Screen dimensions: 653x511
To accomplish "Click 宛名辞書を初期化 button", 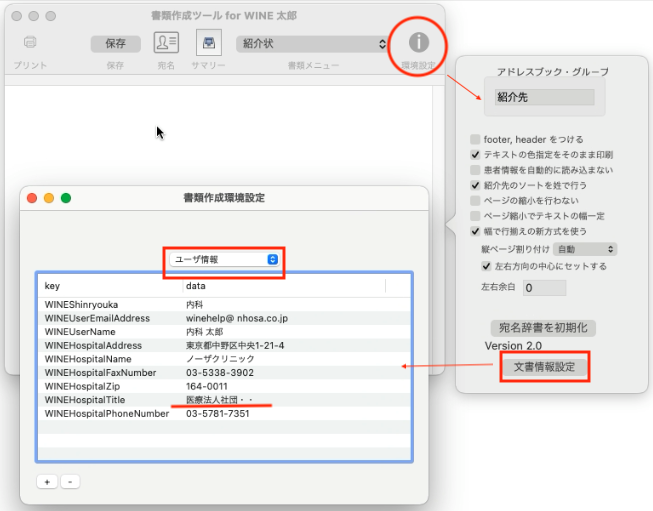I will pos(545,327).
